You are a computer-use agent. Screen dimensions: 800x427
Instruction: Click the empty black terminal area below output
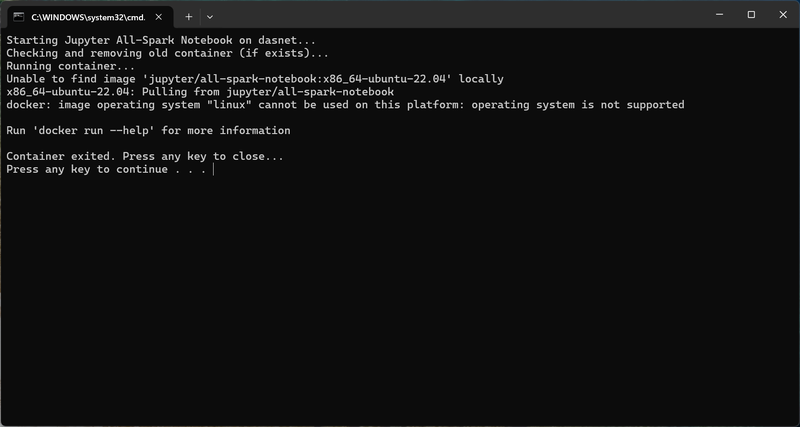400,301
